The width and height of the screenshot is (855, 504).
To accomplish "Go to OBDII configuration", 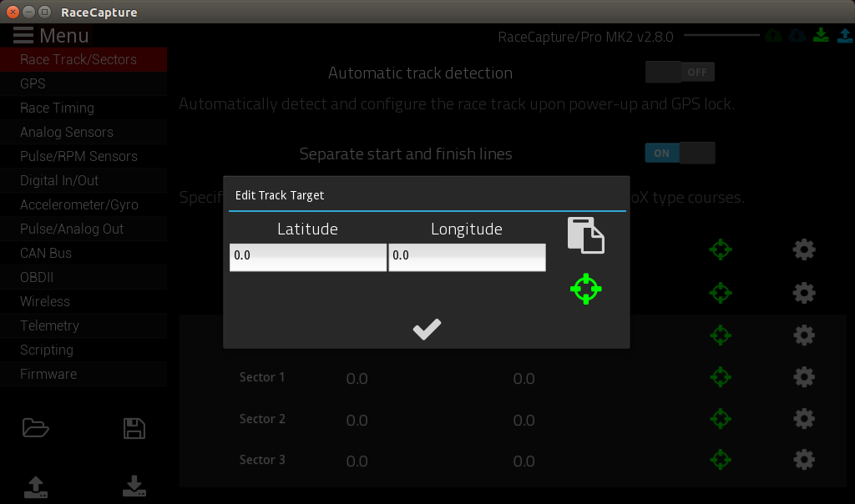I will tap(83, 277).
